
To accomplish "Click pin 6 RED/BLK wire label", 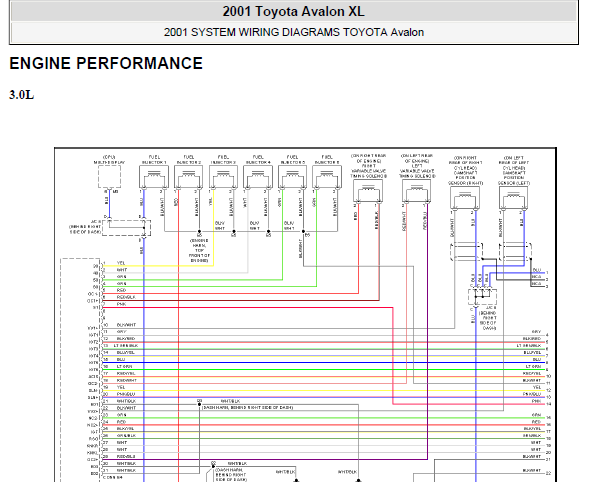I will [x=126, y=297].
